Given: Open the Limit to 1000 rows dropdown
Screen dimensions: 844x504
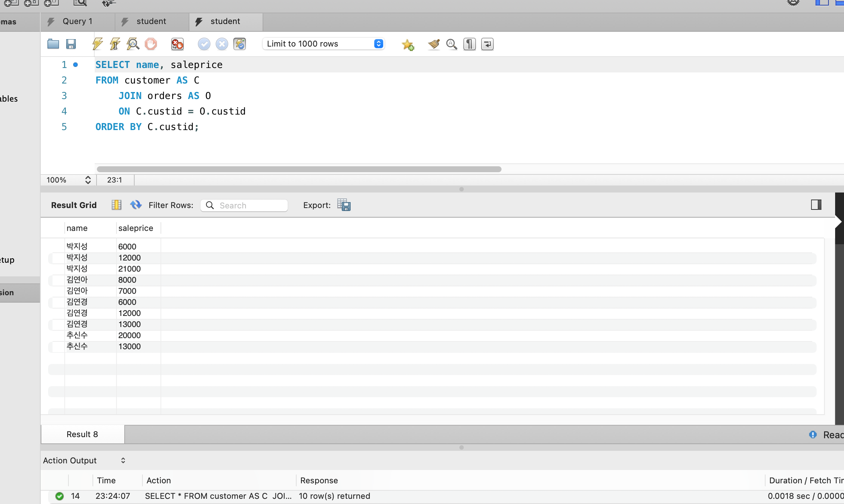Looking at the screenshot, I should 324,44.
